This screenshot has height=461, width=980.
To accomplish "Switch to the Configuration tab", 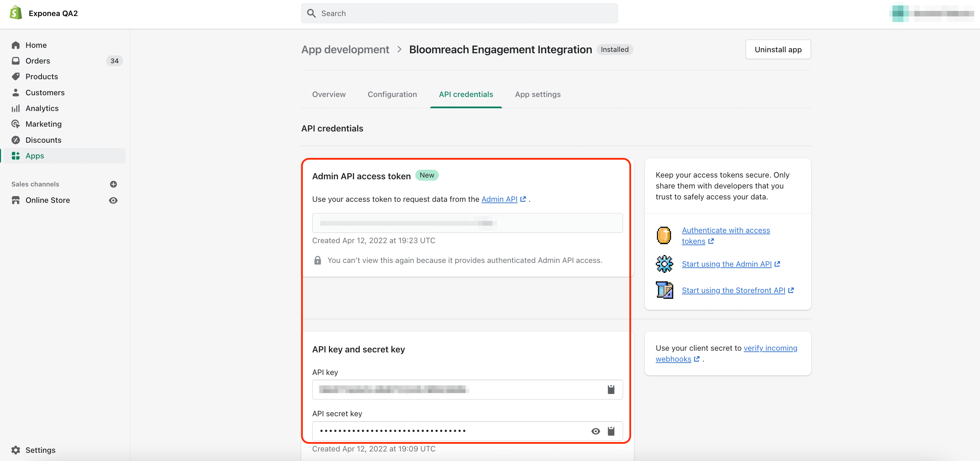I will click(x=392, y=94).
